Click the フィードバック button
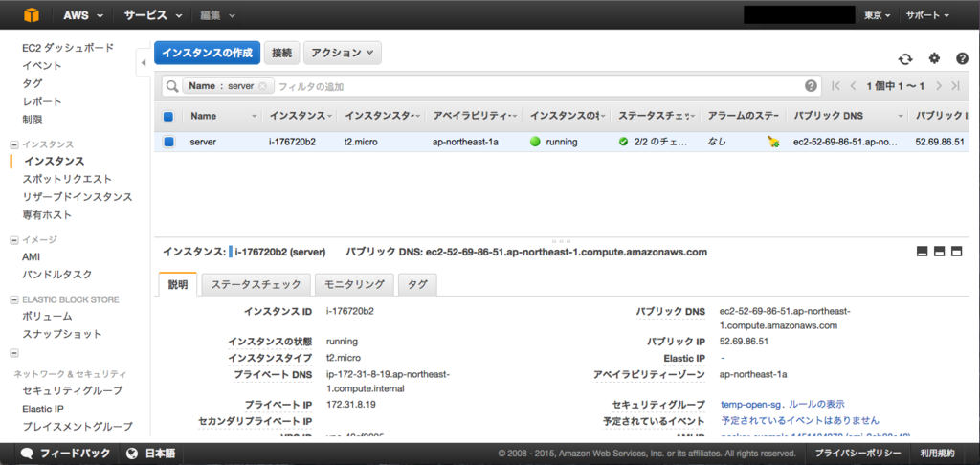Image resolution: width=980 pixels, height=465 pixels. 66,454
